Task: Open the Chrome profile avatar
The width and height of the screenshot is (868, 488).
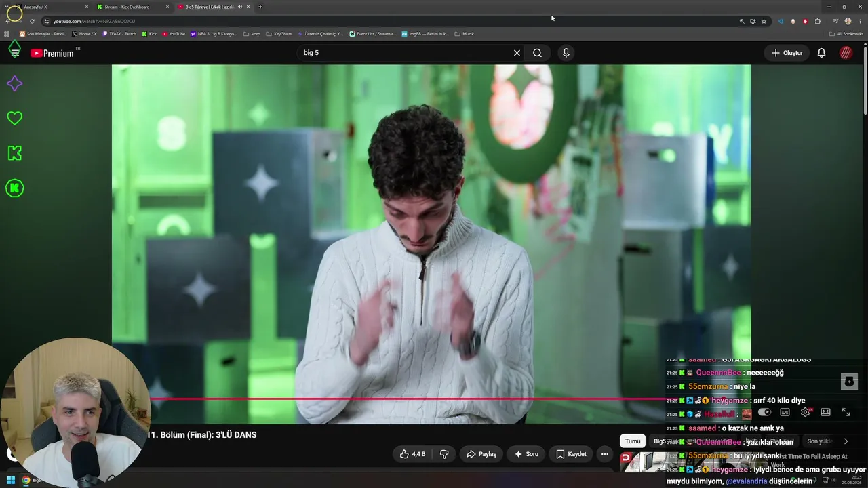Action: click(848, 21)
